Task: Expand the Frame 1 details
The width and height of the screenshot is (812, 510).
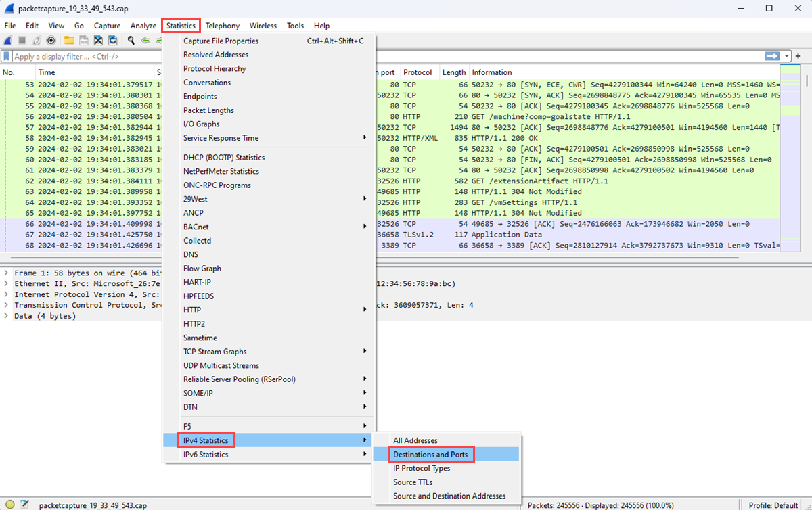Action: tap(5, 273)
